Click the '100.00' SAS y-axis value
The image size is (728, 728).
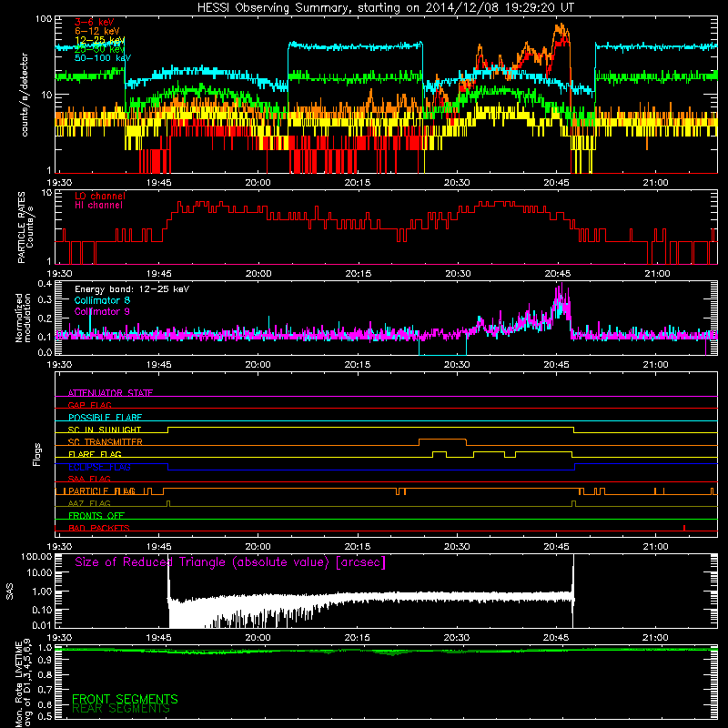(36, 557)
